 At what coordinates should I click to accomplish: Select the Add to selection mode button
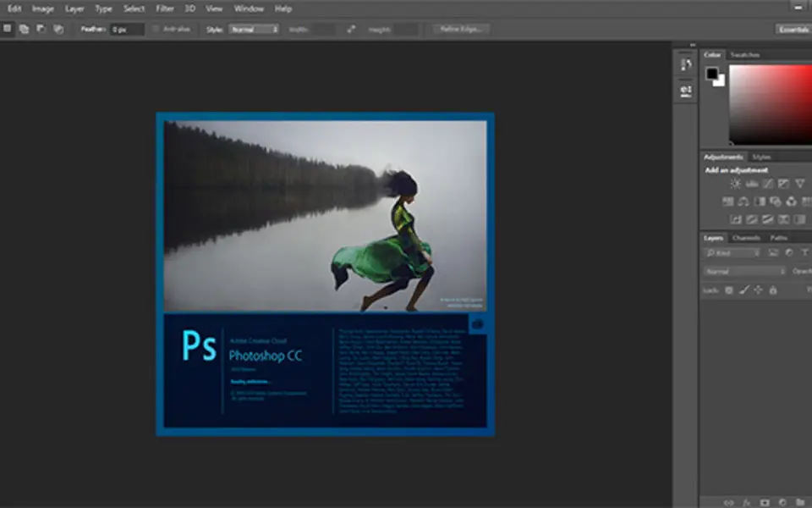(24, 29)
